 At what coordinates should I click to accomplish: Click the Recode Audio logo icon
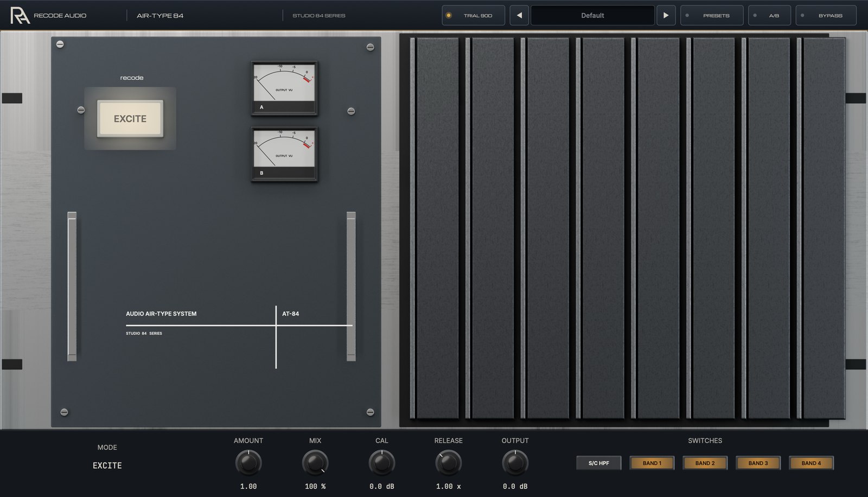(20, 15)
